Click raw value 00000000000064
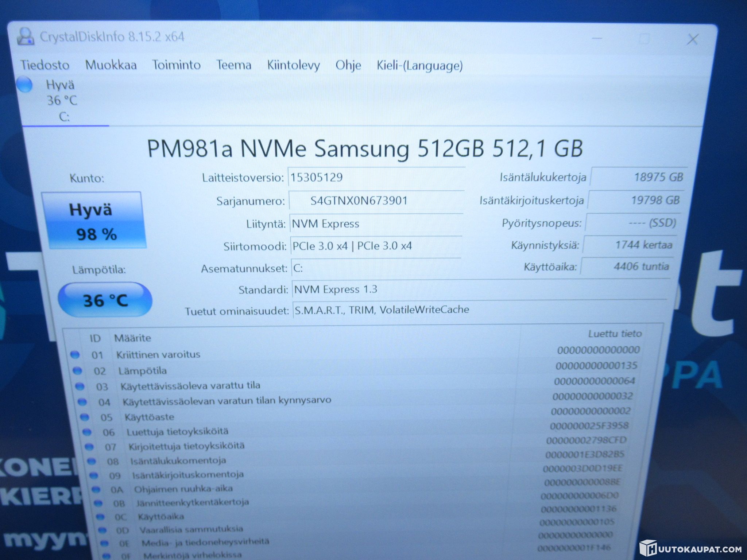This screenshot has height=560, width=747. [x=595, y=381]
